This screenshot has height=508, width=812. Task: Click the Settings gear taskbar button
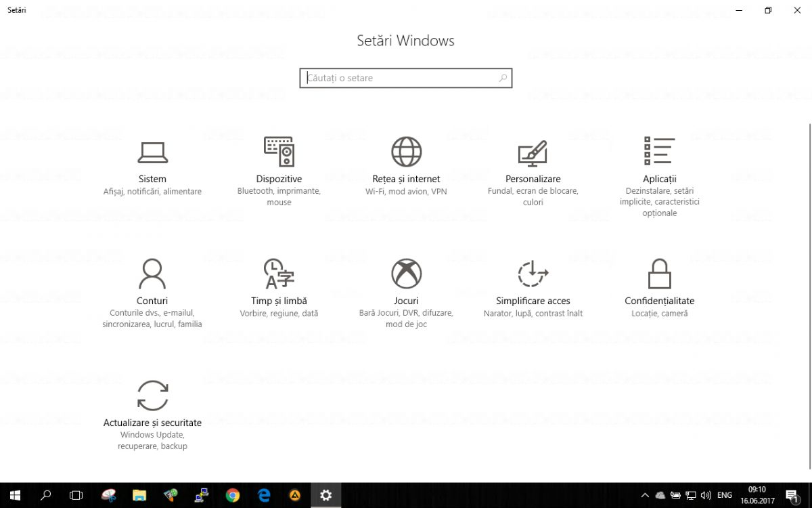coord(326,495)
